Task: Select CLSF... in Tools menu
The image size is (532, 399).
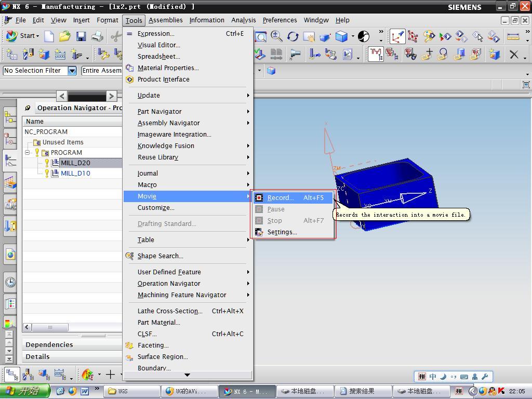Action: coord(188,334)
